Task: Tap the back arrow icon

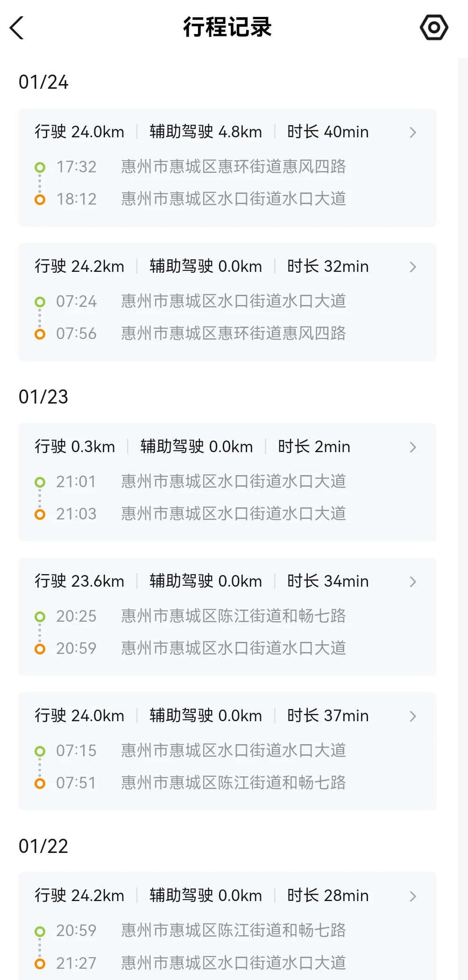Action: (x=17, y=28)
